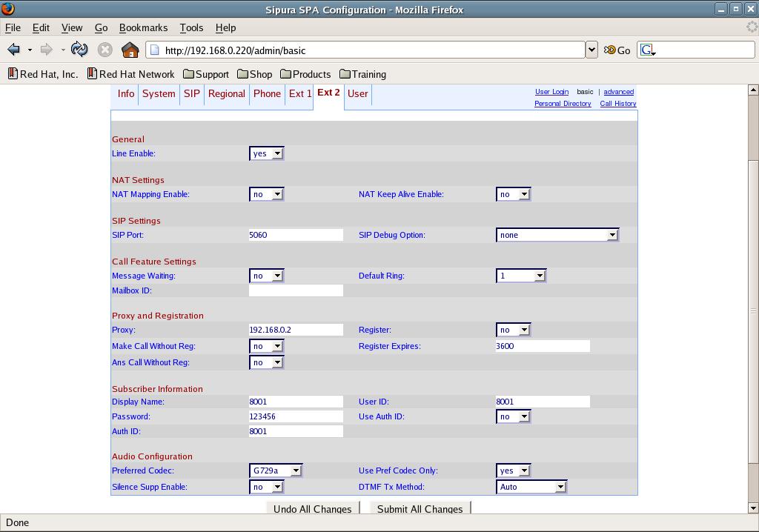The width and height of the screenshot is (759, 532).
Task: Click the Reload page icon
Action: (79, 50)
